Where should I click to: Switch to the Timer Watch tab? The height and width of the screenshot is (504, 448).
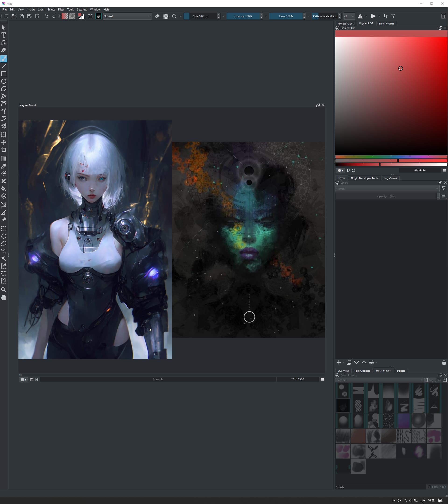386,23
